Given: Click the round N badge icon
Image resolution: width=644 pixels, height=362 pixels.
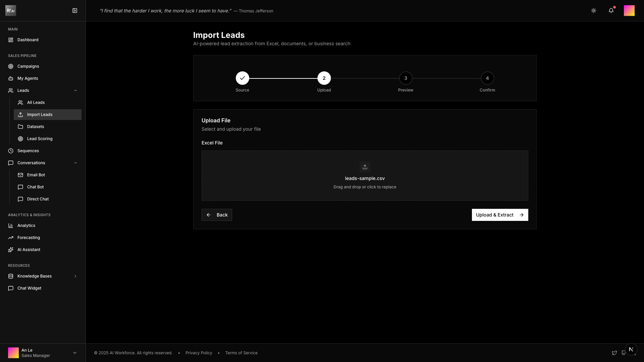Looking at the screenshot, I should [x=631, y=349].
